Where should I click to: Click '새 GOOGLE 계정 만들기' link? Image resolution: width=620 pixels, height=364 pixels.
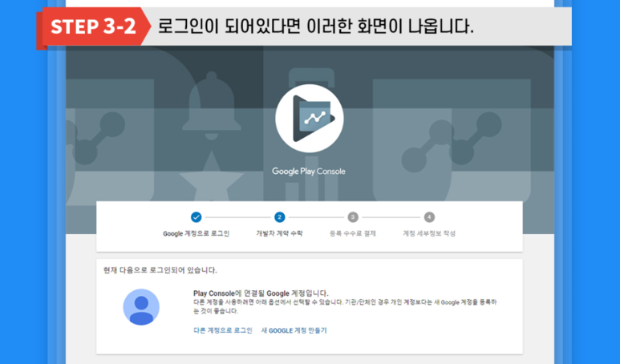coord(294,330)
